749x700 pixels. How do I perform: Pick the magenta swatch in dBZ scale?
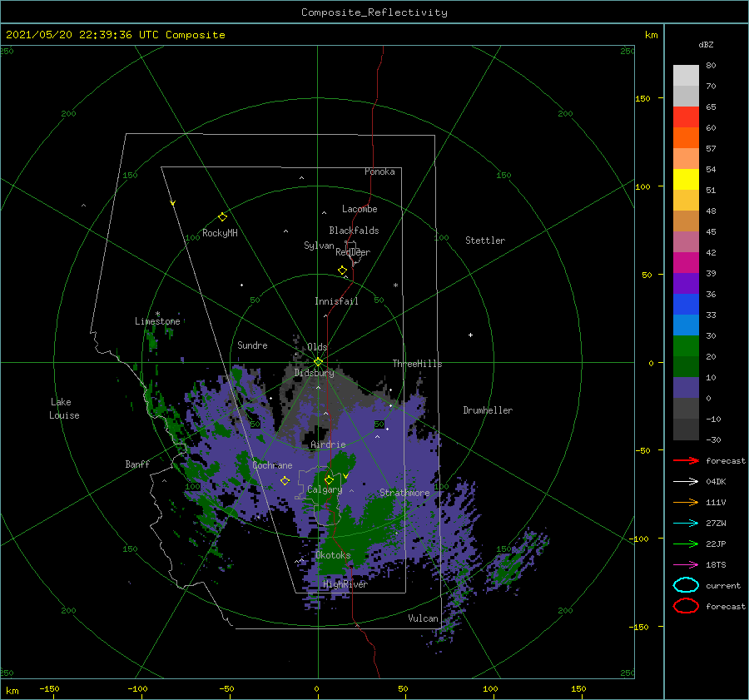point(686,262)
